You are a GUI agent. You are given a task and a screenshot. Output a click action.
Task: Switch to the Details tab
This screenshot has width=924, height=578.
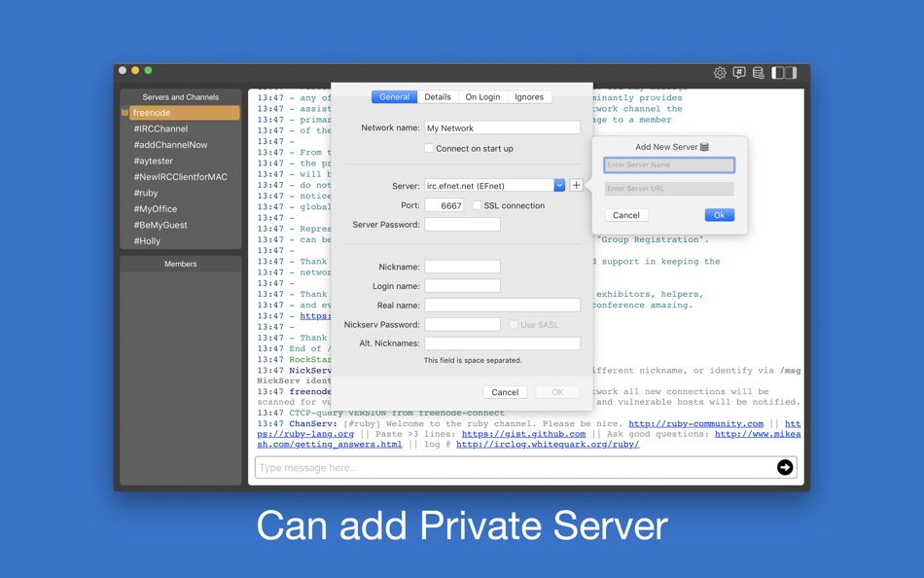click(x=438, y=96)
